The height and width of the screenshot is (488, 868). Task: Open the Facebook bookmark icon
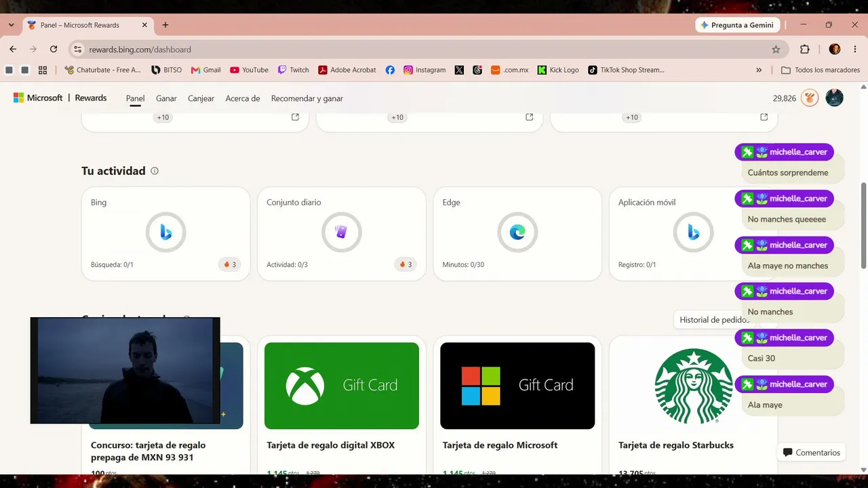point(390,70)
